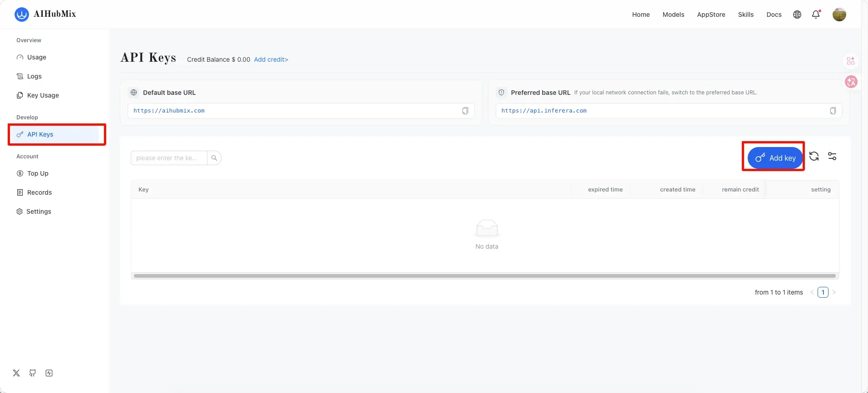Click the search magnifier button
This screenshot has width=868, height=393.
coord(214,158)
